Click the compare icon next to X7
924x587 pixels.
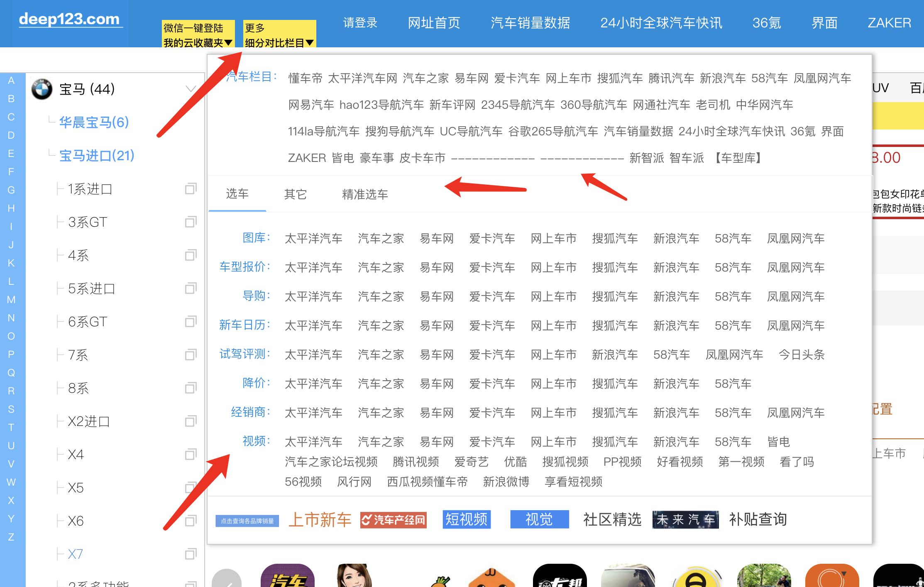click(x=190, y=554)
